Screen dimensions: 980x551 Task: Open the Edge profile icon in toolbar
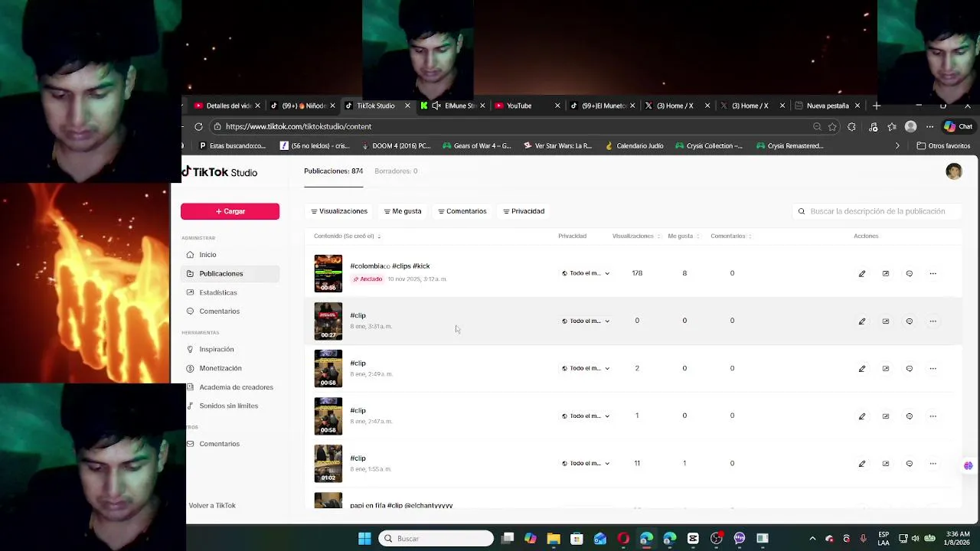pyautogui.click(x=910, y=127)
